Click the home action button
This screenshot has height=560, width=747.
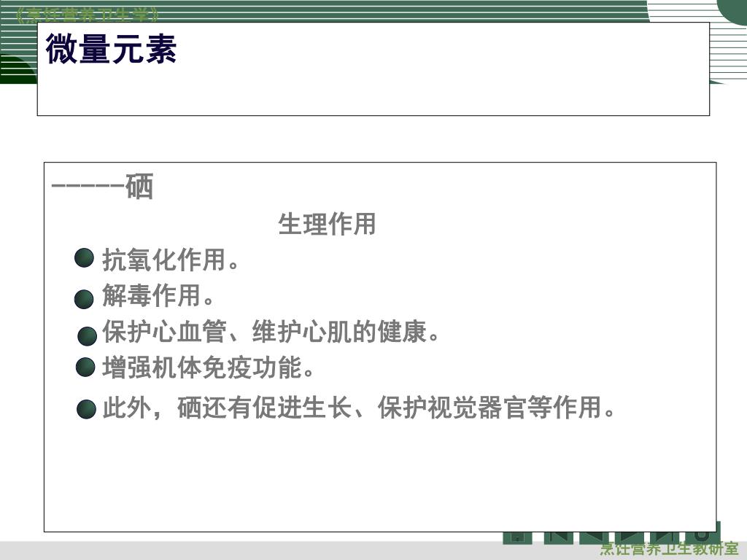[x=517, y=537]
